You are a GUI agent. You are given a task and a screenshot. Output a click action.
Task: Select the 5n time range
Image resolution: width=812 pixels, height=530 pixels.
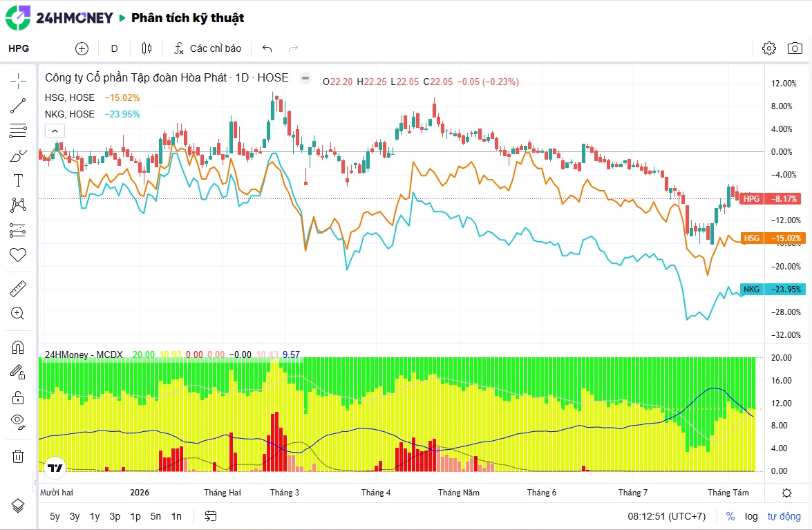(156, 517)
